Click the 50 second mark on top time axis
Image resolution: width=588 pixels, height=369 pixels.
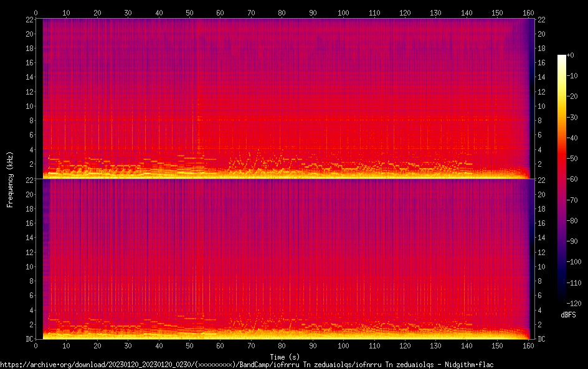[189, 12]
